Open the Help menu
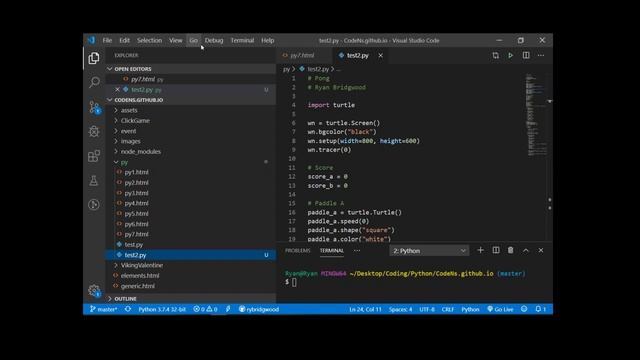This screenshot has height=360, width=640. 268,40
